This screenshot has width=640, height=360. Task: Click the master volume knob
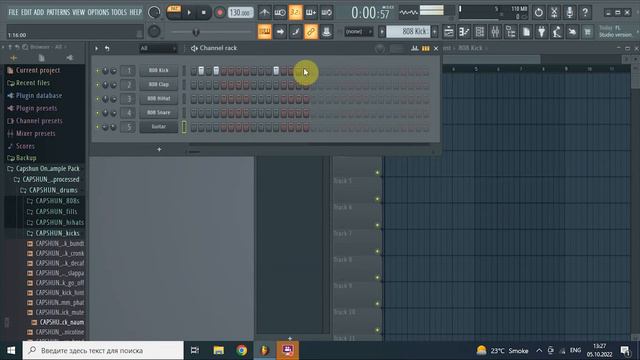point(154,13)
